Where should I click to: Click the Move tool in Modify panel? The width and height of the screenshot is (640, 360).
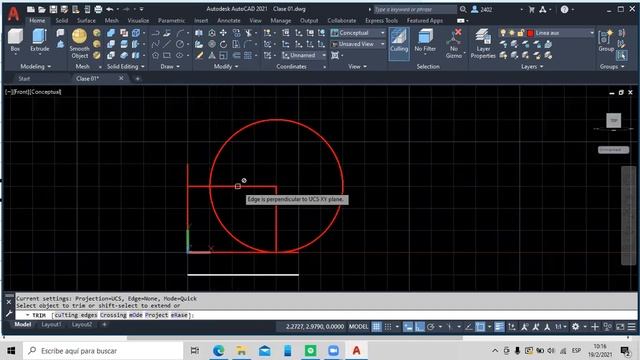click(x=223, y=33)
